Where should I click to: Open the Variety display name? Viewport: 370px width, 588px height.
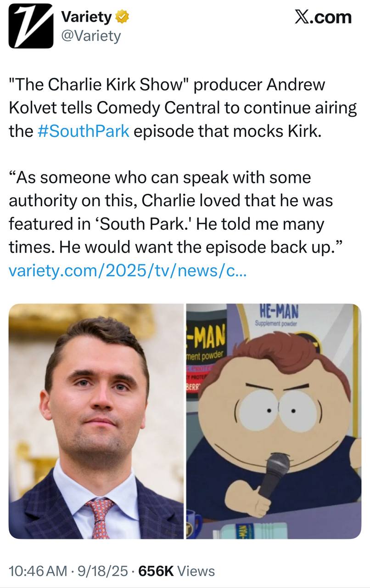[x=86, y=17]
